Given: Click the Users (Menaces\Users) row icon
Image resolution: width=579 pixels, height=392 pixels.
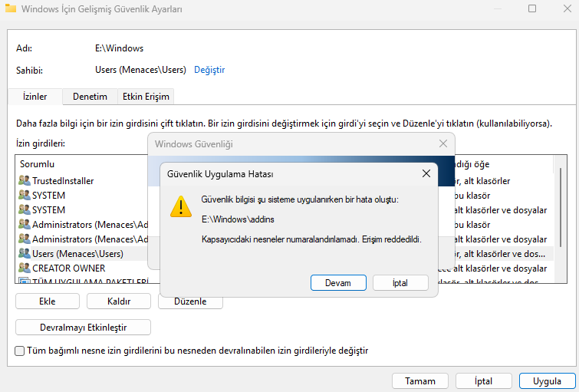Looking at the screenshot, I should pyautogui.click(x=25, y=253).
